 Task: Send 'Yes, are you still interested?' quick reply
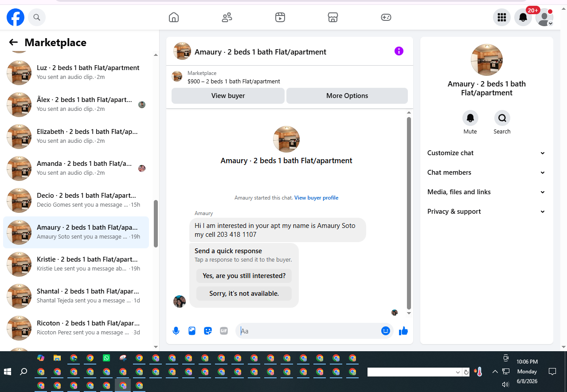click(x=244, y=276)
